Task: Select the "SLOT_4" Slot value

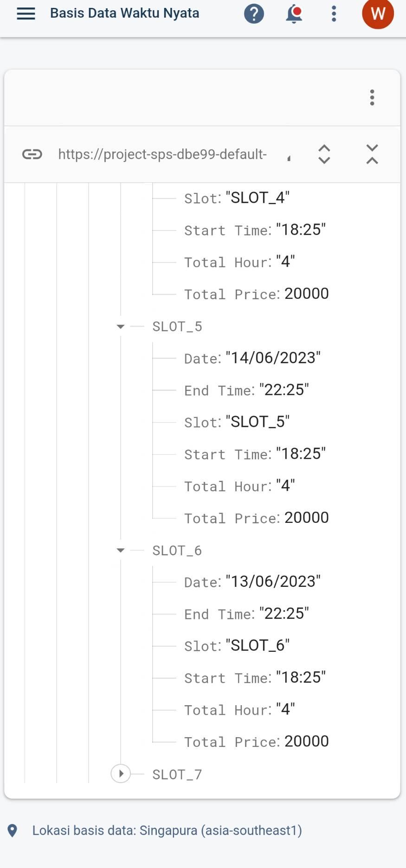Action: coord(258,198)
